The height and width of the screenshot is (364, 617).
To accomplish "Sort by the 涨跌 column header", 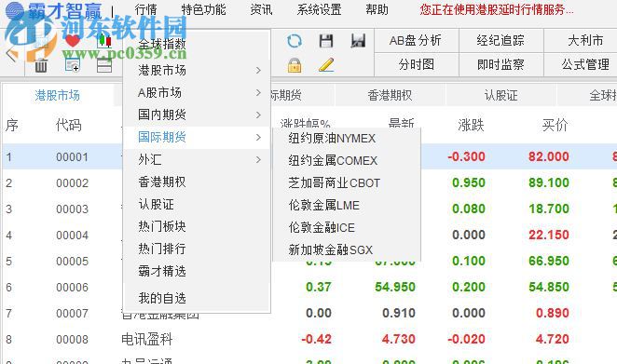I will [471, 126].
